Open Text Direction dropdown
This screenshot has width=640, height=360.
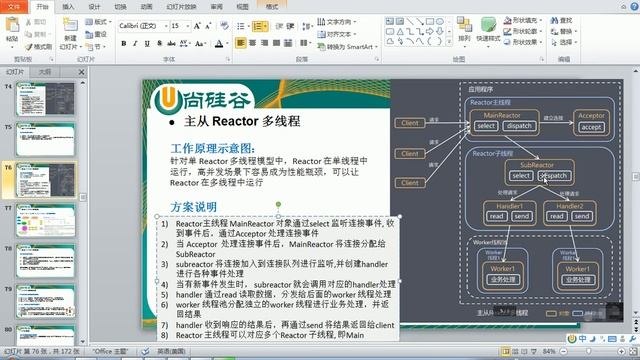tap(336, 22)
